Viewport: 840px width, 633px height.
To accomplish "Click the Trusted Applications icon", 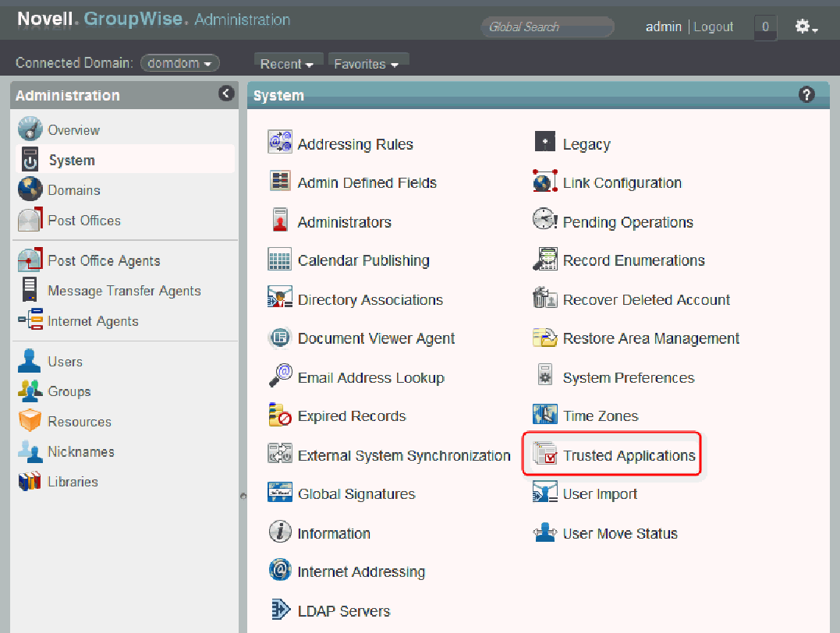I will pos(545,454).
